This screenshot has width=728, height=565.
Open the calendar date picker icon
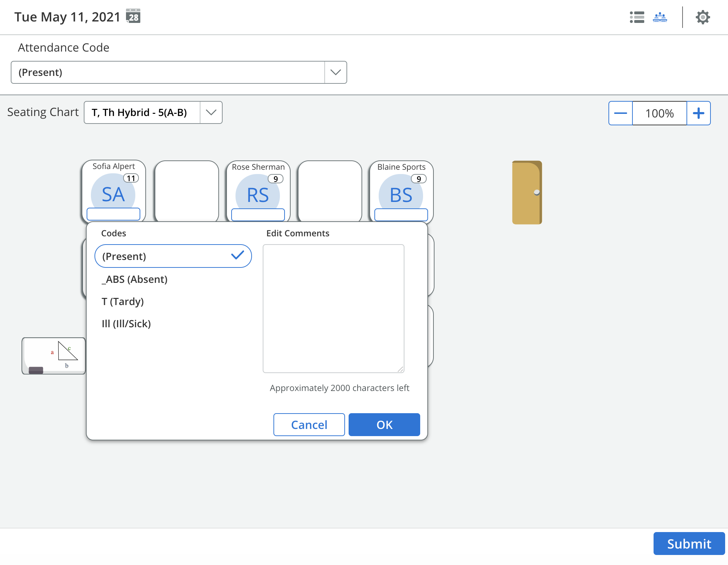coord(133,16)
